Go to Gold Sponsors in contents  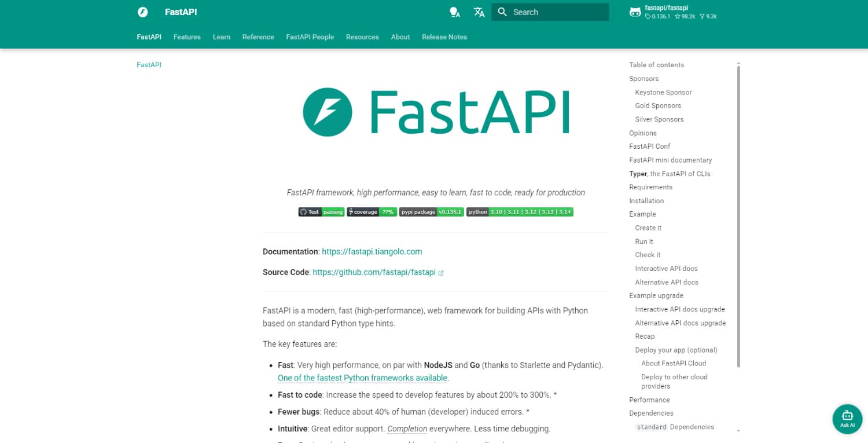(658, 106)
